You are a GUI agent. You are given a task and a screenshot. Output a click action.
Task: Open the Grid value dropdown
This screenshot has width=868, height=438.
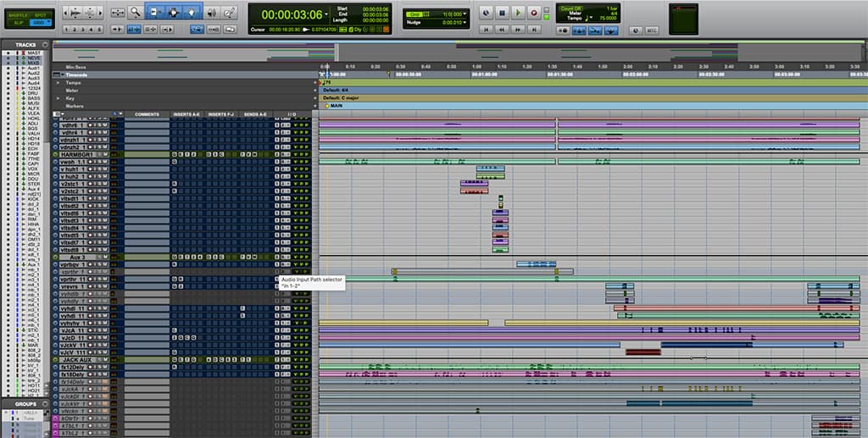click(465, 14)
